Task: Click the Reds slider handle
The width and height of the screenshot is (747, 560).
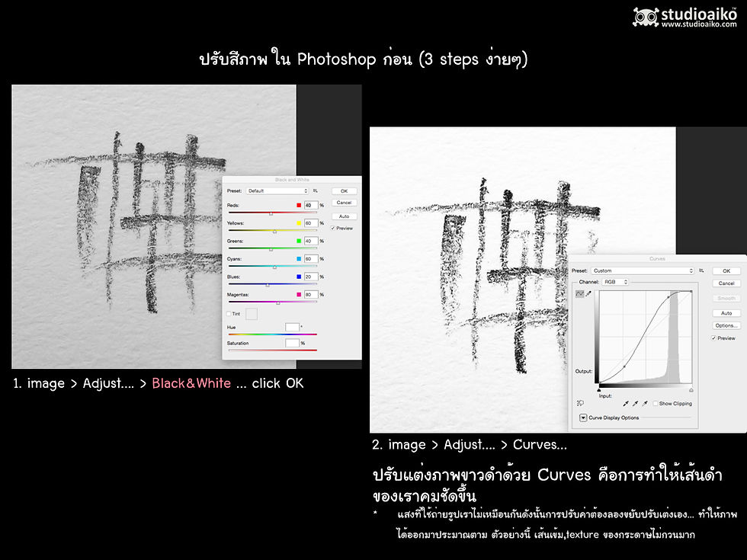Action: coord(271,213)
